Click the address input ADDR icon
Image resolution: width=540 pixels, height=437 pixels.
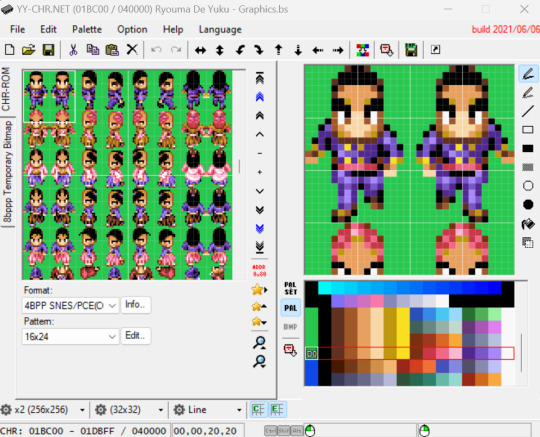click(x=259, y=271)
